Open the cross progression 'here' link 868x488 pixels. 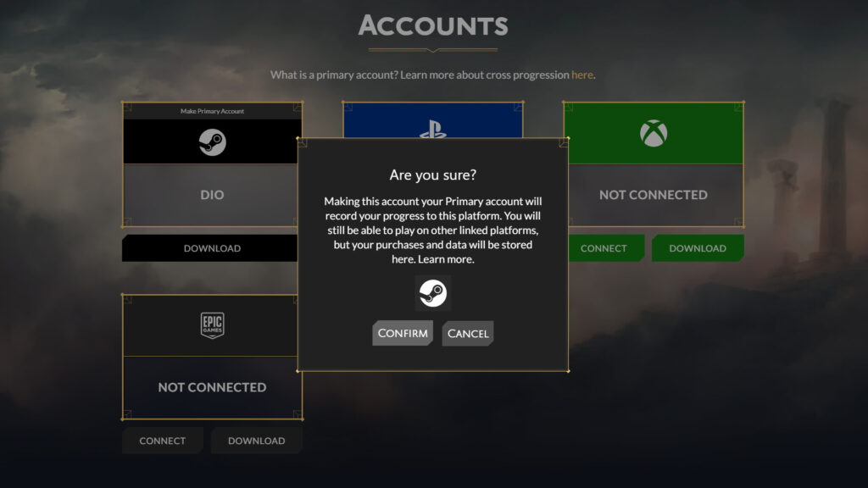[x=581, y=75]
